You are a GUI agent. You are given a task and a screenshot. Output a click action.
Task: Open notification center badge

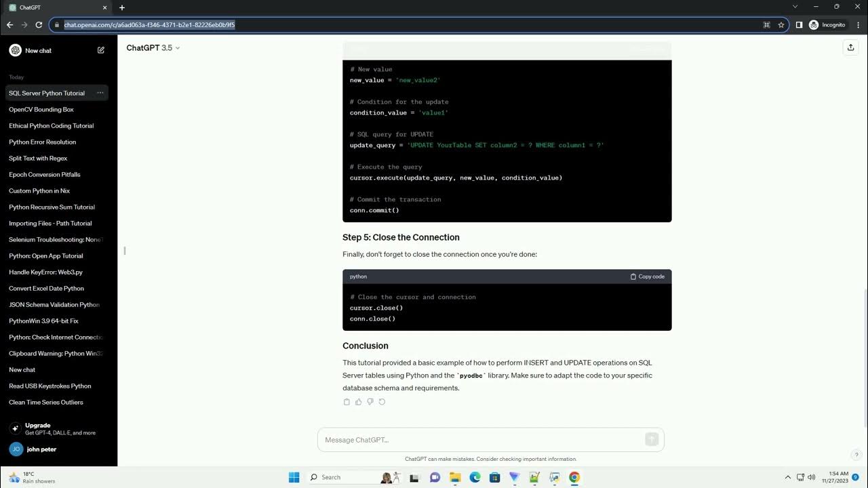point(856,477)
